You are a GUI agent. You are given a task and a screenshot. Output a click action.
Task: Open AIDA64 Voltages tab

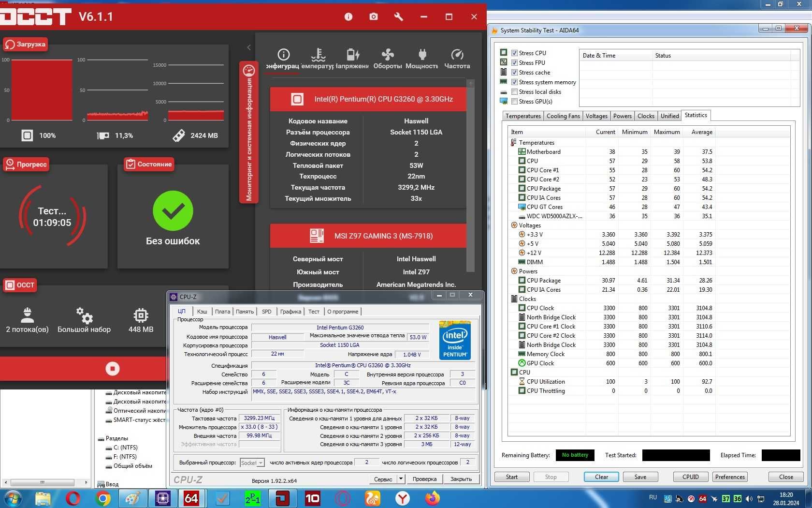(x=596, y=116)
